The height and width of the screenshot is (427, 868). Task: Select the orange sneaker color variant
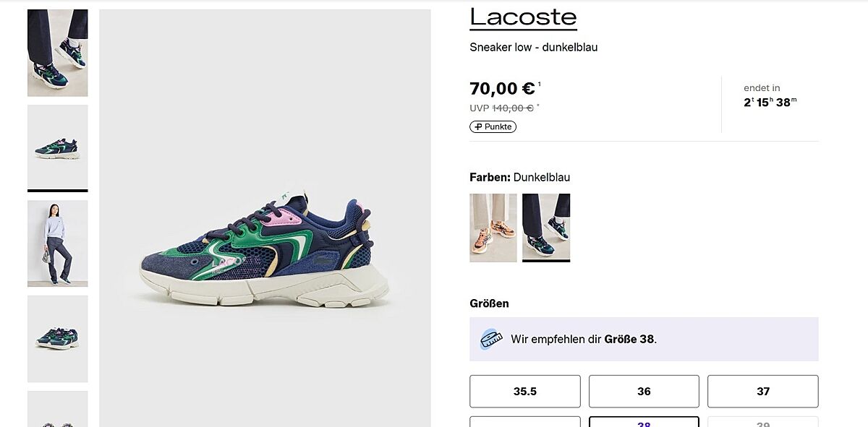point(493,227)
